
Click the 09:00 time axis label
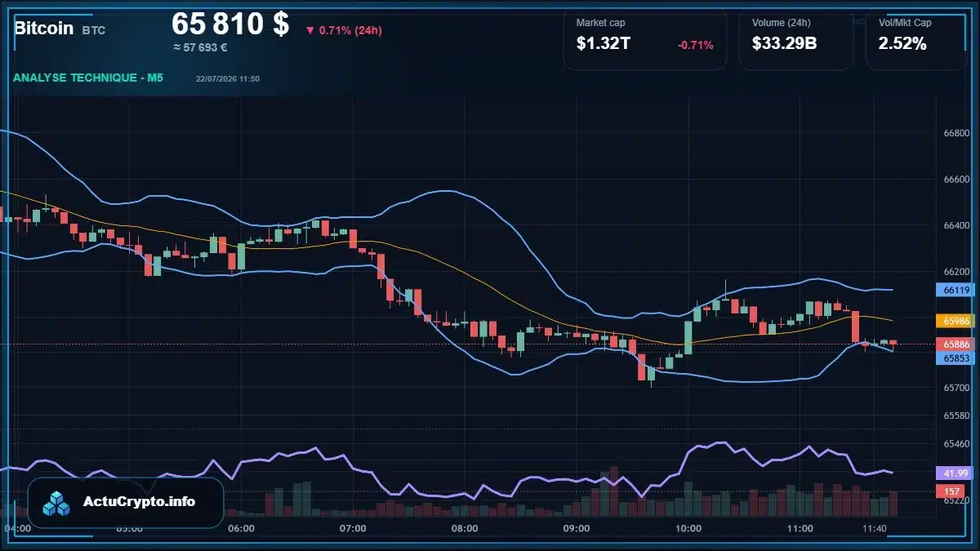pos(577,528)
